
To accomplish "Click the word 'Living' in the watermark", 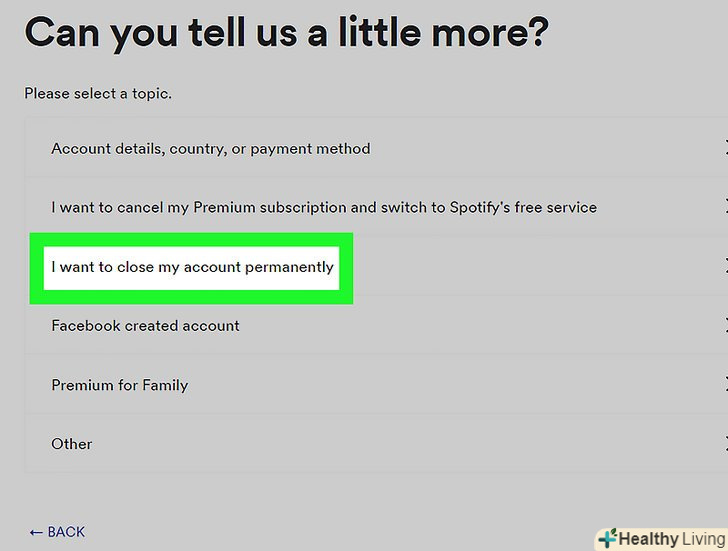I will point(705,540).
